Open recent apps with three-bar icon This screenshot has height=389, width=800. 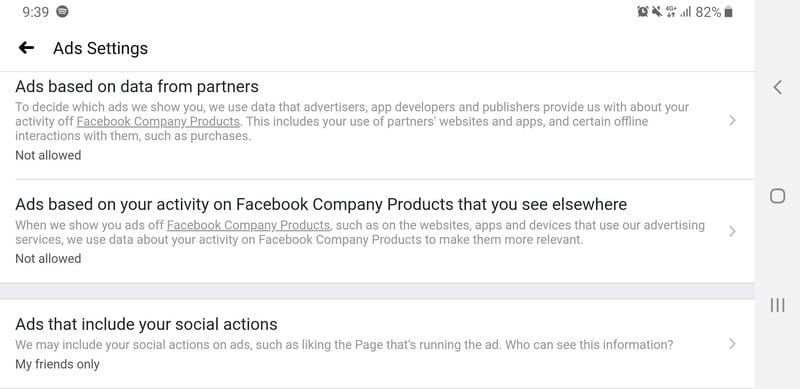tap(777, 305)
